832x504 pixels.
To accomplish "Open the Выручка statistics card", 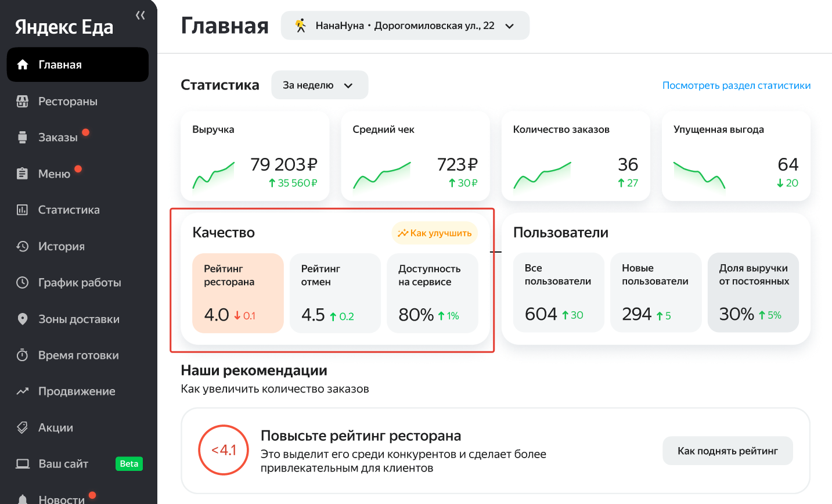I will (255, 156).
